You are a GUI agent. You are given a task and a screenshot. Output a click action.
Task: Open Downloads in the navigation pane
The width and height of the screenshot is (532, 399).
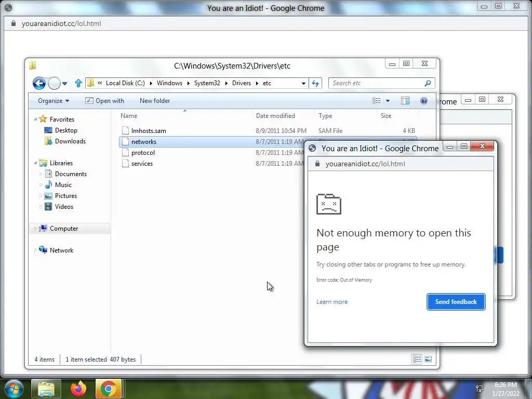tap(70, 141)
